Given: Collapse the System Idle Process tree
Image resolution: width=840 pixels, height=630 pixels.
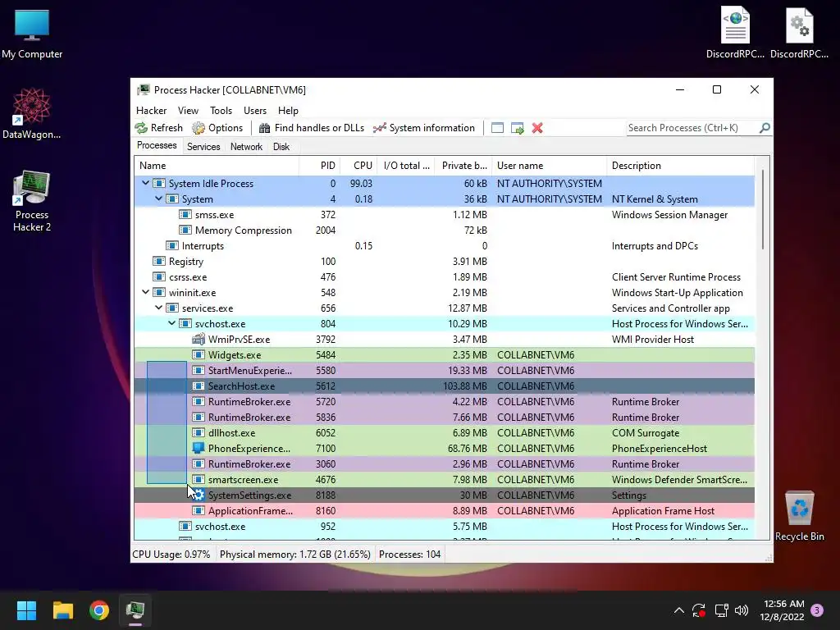Looking at the screenshot, I should (x=145, y=183).
